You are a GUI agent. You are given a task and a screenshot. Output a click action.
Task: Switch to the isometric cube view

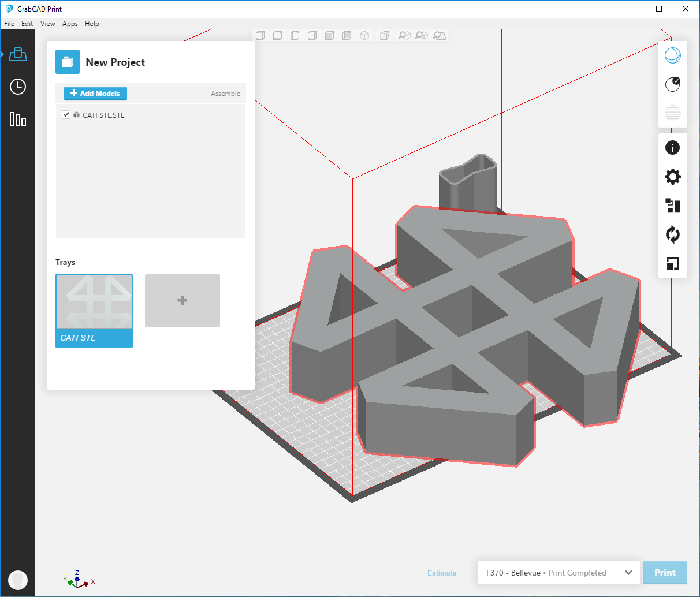click(x=364, y=36)
